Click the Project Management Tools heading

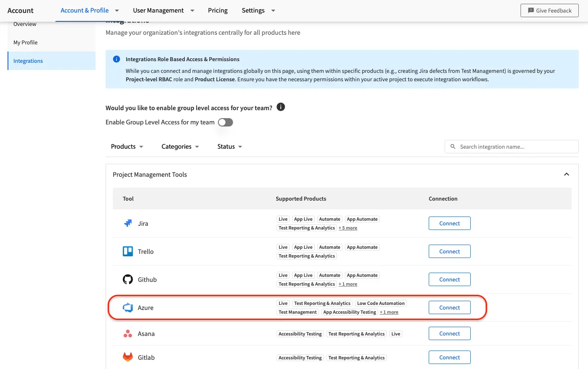pos(150,174)
